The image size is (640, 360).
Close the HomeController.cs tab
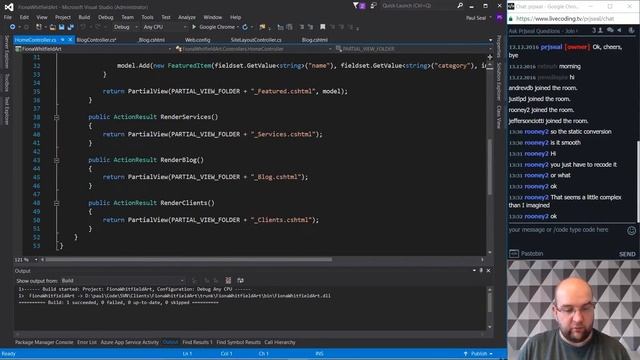point(70,40)
